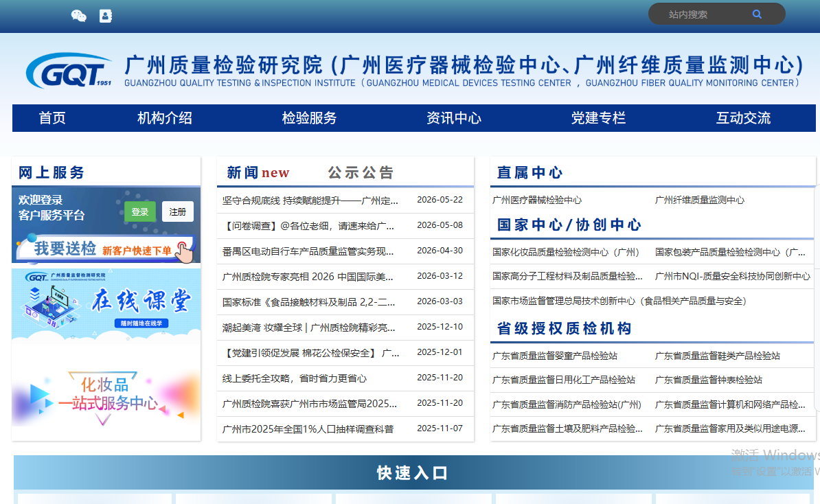Open 广州纤维质量监测中心 link
This screenshot has width=820, height=504.
700,201
